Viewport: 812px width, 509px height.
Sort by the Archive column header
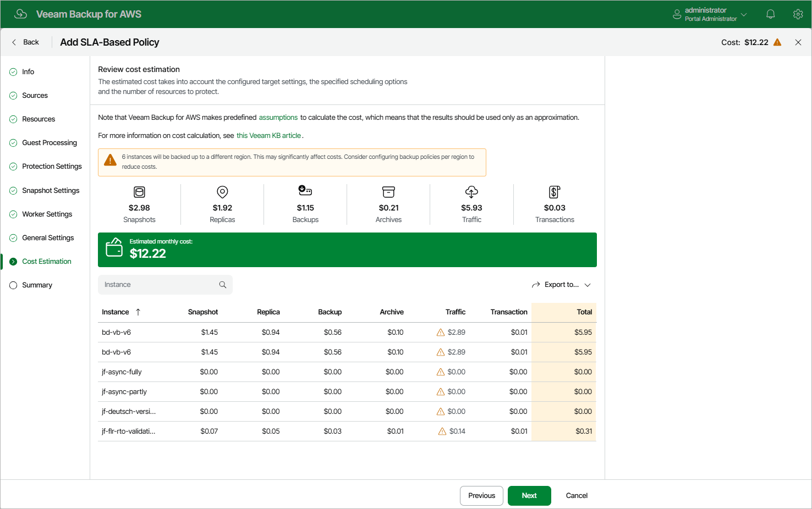click(392, 312)
